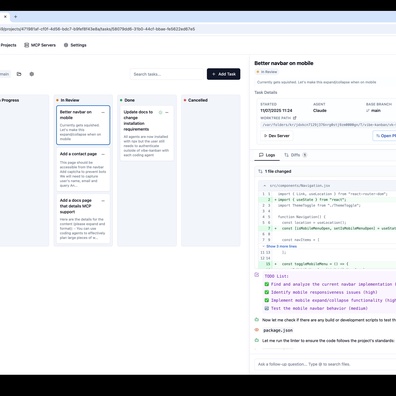Open the project folder icon next to main

(x=19, y=74)
